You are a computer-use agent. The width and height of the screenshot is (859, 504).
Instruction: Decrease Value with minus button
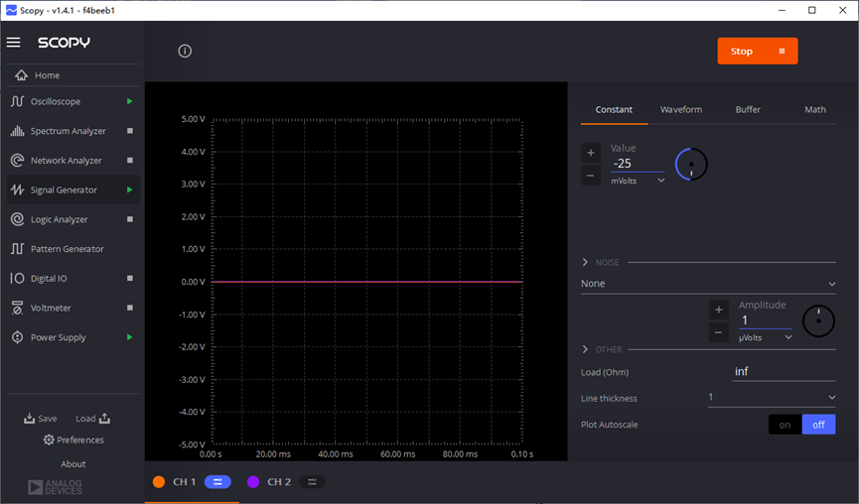click(x=591, y=176)
